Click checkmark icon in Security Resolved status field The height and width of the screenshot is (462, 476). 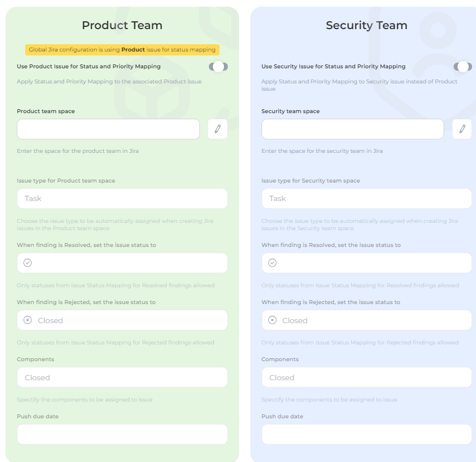[272, 263]
